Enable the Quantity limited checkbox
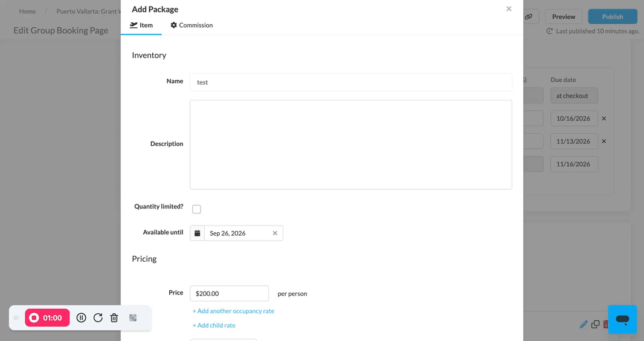The width and height of the screenshot is (644, 341). click(197, 209)
